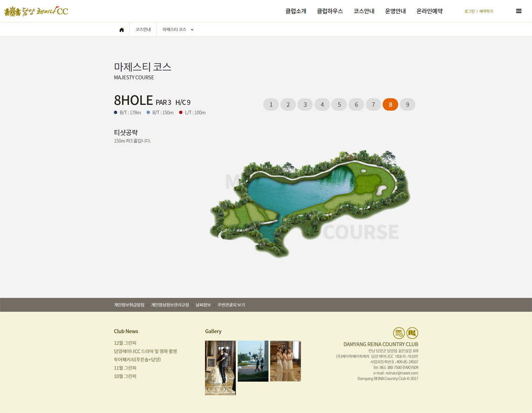This screenshot has width=532, height=413.
Task: Open 투어패키지(푸른솔+담양) news item
Action: click(x=137, y=360)
